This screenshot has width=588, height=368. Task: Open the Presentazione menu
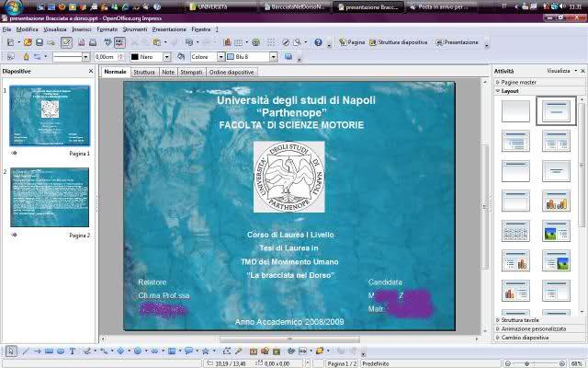pos(169,29)
